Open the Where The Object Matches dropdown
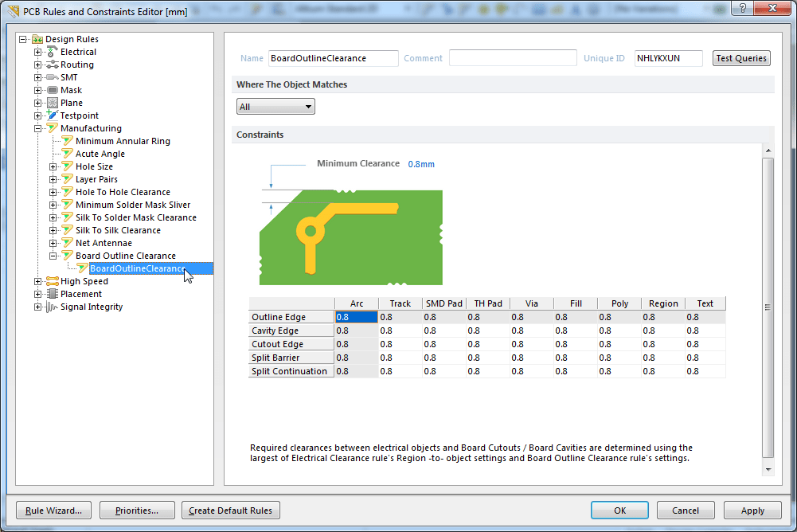The width and height of the screenshot is (797, 532). coord(275,106)
